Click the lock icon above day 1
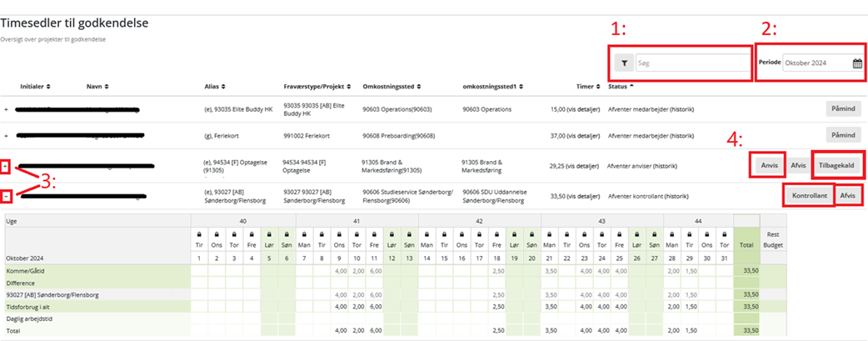Screen dimensions: 868x341 200,235
